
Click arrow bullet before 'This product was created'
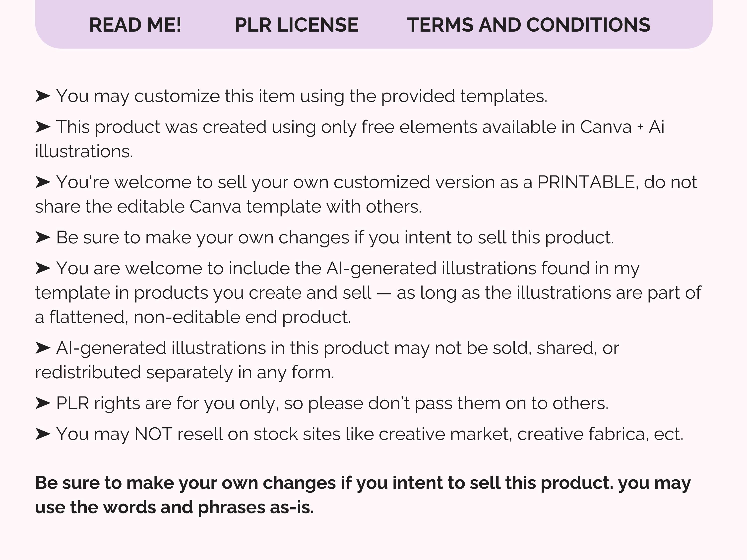click(43, 127)
